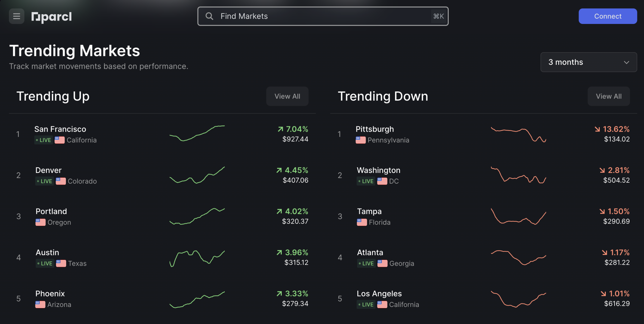Open the 3 months timeframe dropdown

click(588, 62)
